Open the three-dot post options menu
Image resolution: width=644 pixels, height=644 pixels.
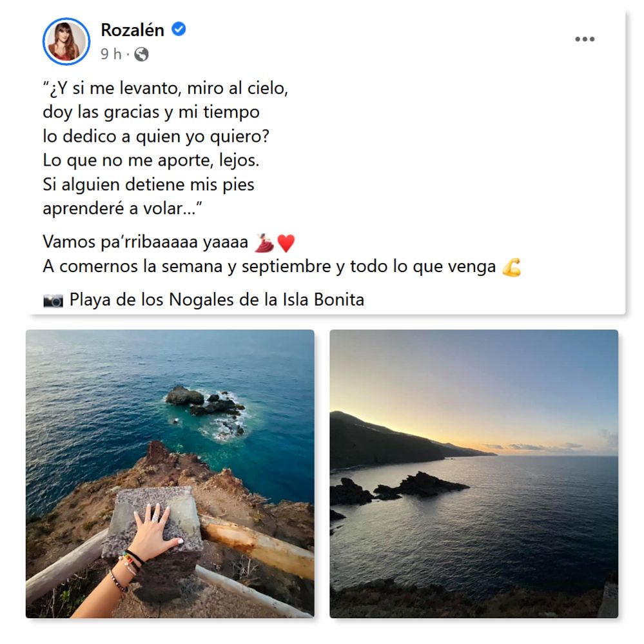coord(585,39)
